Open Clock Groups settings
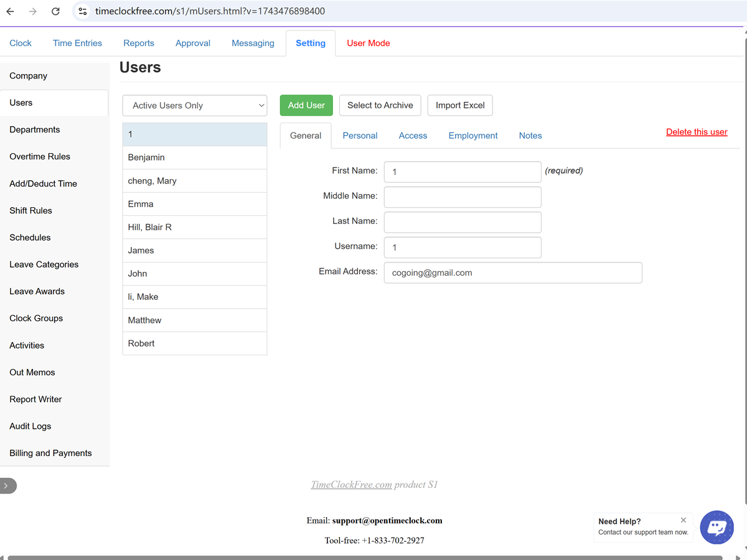Viewport: 747px width, 560px height. [55, 318]
